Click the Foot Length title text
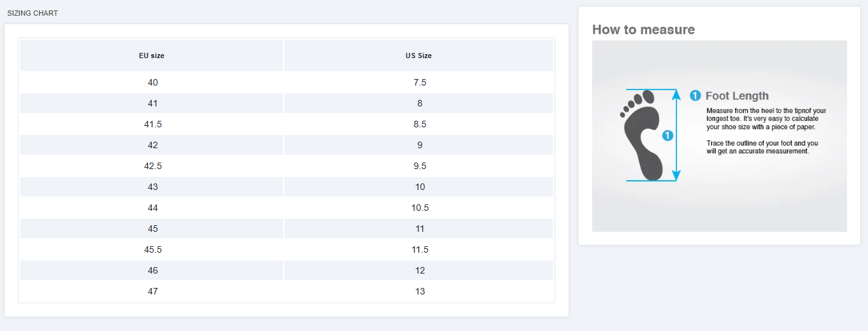The width and height of the screenshot is (868, 331). pos(737,96)
